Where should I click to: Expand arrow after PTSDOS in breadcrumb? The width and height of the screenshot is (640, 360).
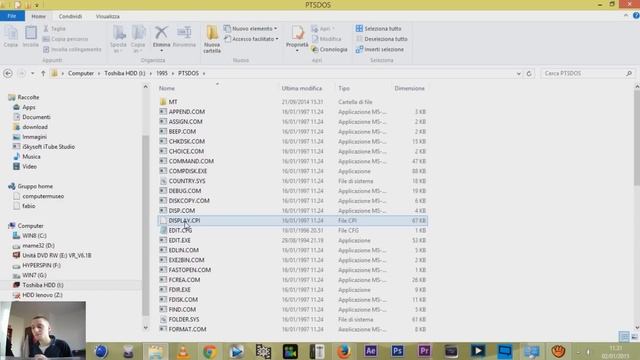(x=204, y=73)
